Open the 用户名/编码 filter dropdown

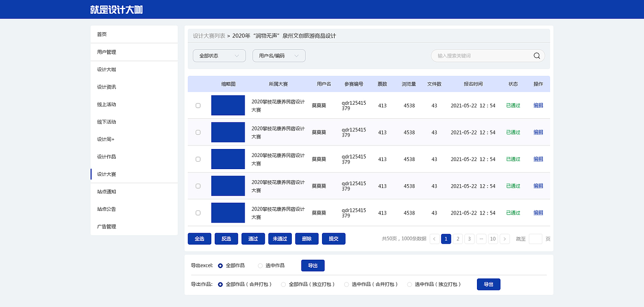pos(279,55)
